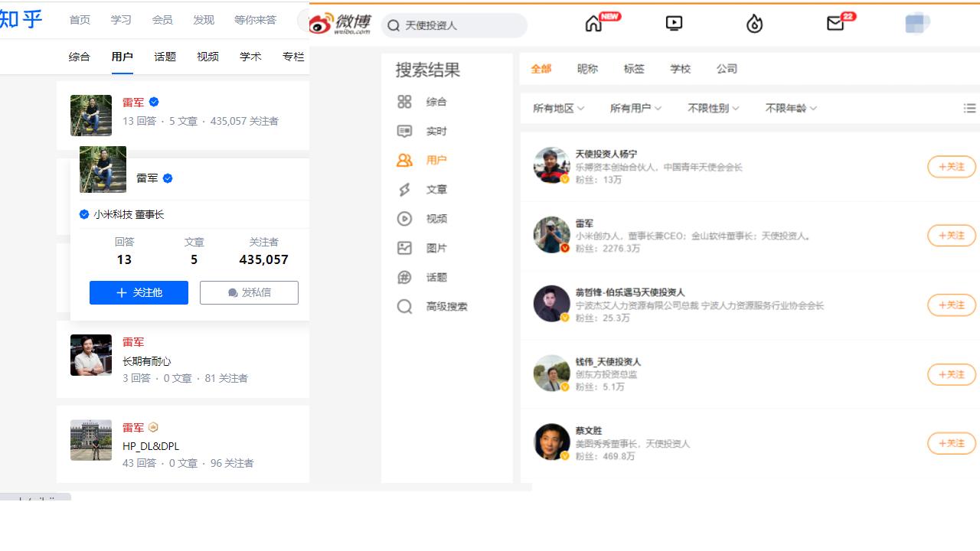Select the 视频 sidebar icon
The width and height of the screenshot is (980, 551).
405,219
